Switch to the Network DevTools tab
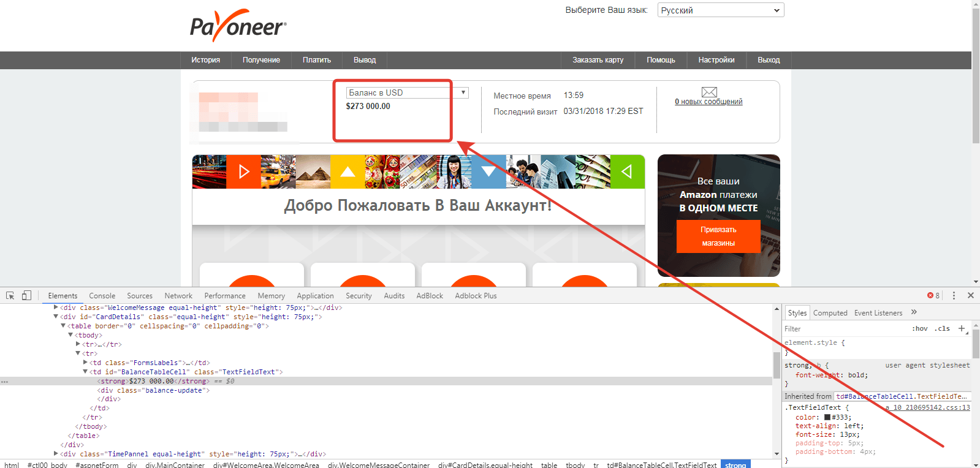The height and width of the screenshot is (468, 980). pos(178,295)
